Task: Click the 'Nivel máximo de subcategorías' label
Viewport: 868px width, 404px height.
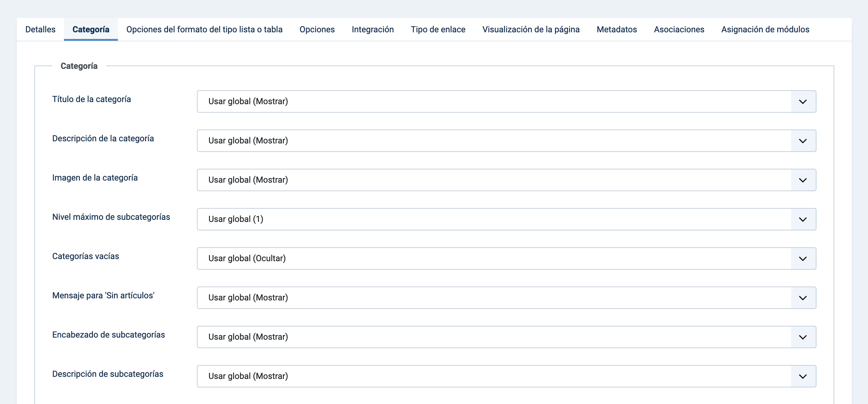Action: tap(111, 217)
